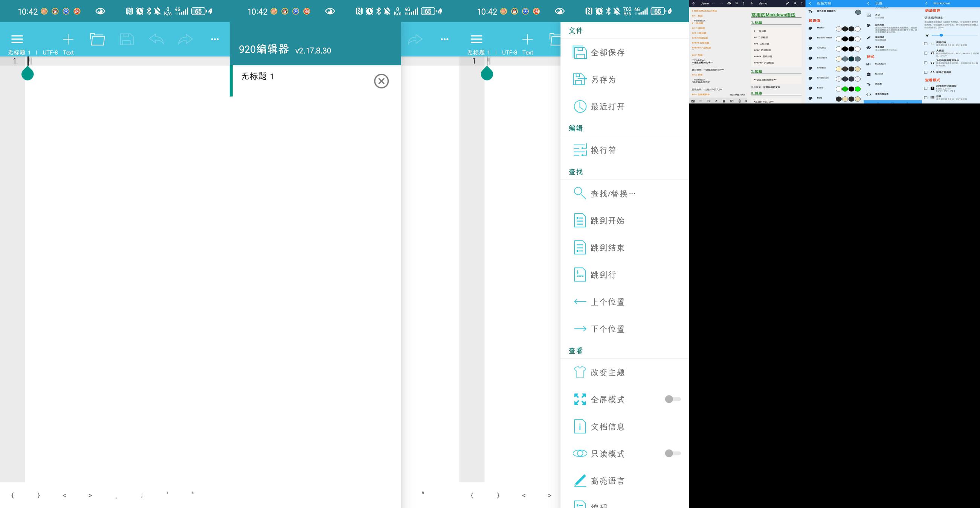Click the trash icon in demo bottom toolbar

[x=724, y=101]
